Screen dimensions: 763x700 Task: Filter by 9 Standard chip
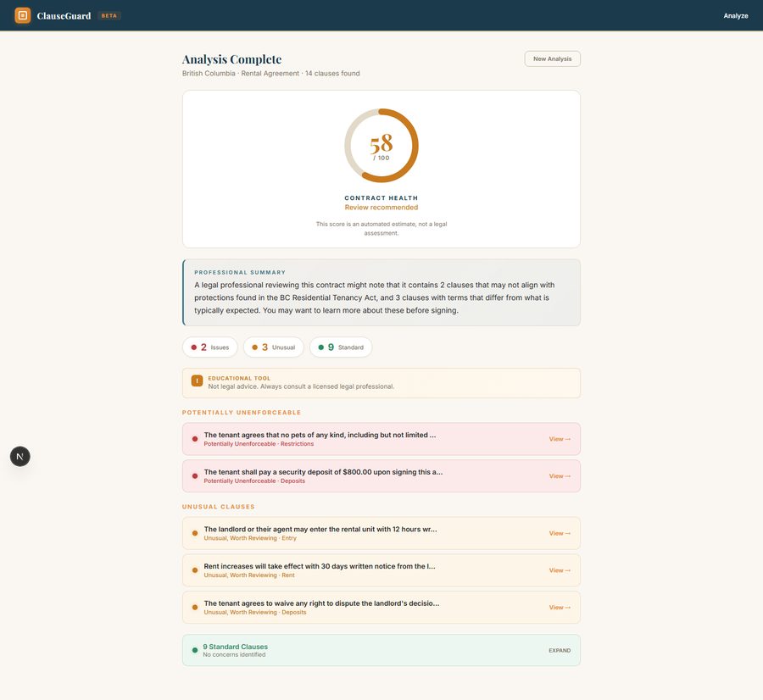tap(341, 347)
